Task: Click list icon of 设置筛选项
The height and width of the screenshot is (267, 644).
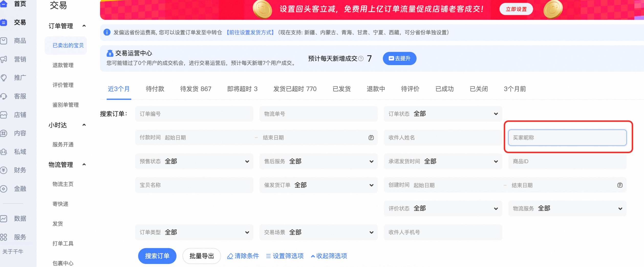Action: pos(268,256)
